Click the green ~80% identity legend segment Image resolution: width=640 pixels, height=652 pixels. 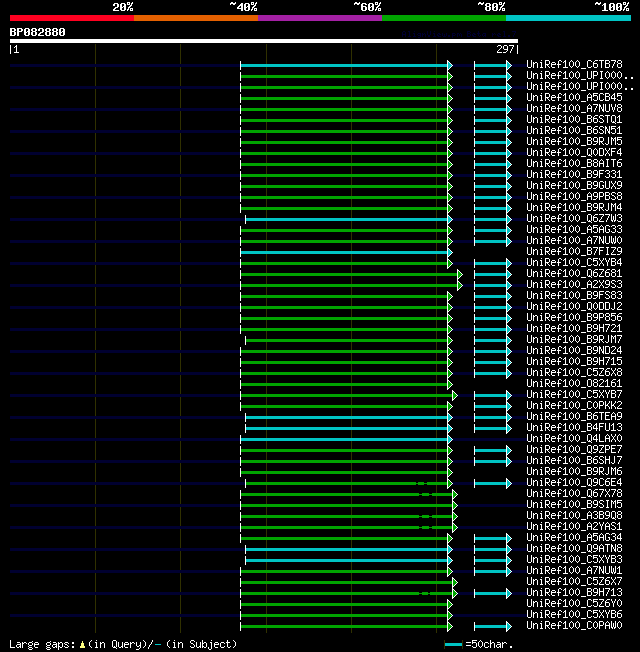pyautogui.click(x=444, y=18)
